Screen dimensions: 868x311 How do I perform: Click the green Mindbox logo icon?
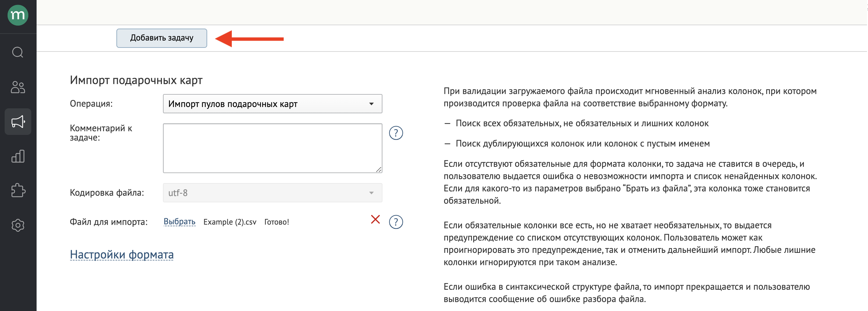click(18, 15)
